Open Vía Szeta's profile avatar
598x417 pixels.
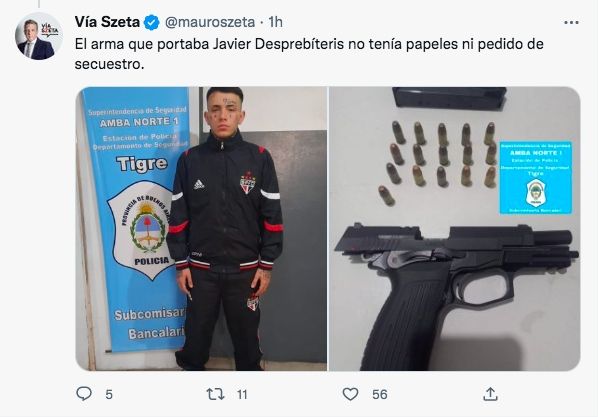39,37
